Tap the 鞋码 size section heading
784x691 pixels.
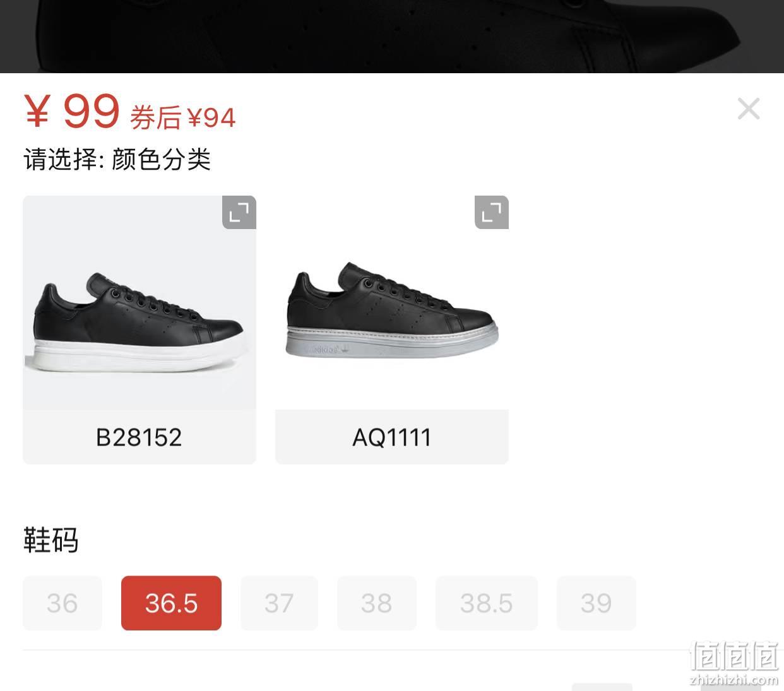click(51, 540)
